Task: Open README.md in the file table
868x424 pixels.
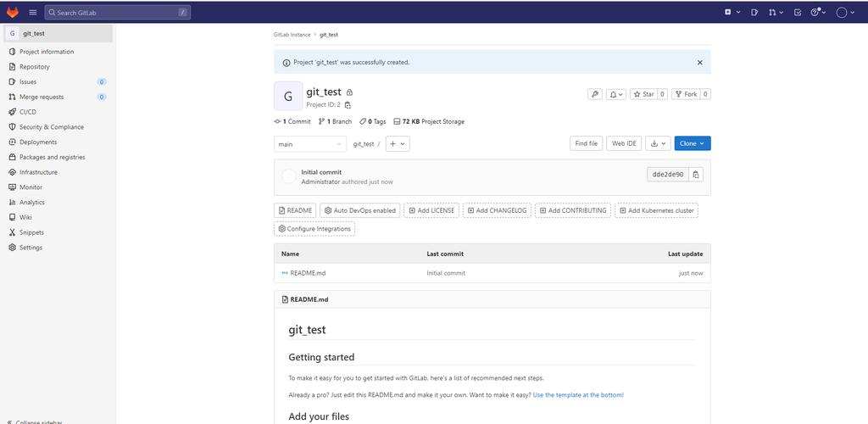Action: pos(309,273)
